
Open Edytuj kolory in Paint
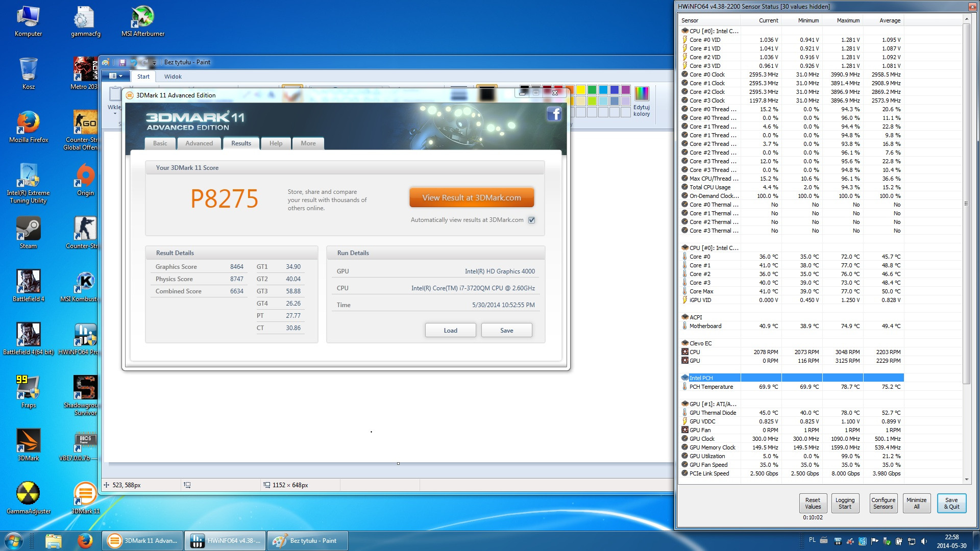(642, 102)
